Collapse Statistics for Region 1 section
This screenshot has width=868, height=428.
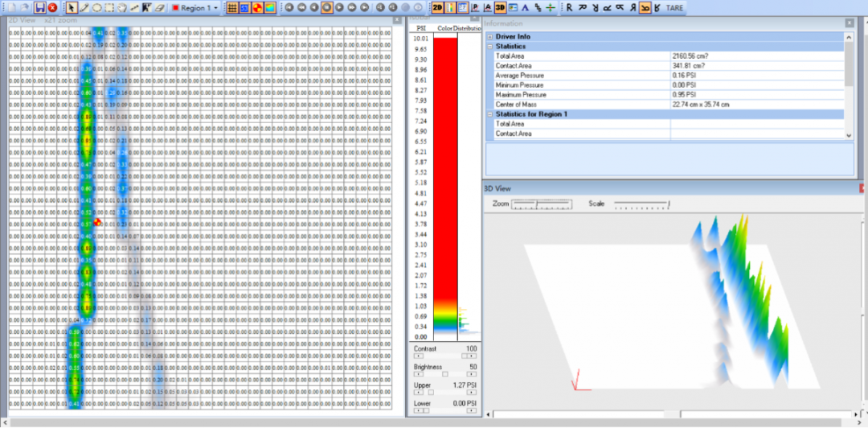click(x=489, y=114)
